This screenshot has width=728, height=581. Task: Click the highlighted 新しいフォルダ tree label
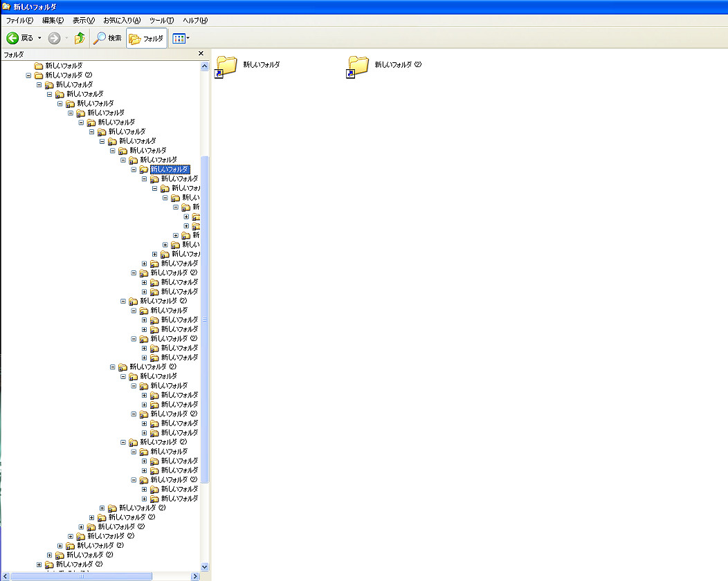click(170, 169)
